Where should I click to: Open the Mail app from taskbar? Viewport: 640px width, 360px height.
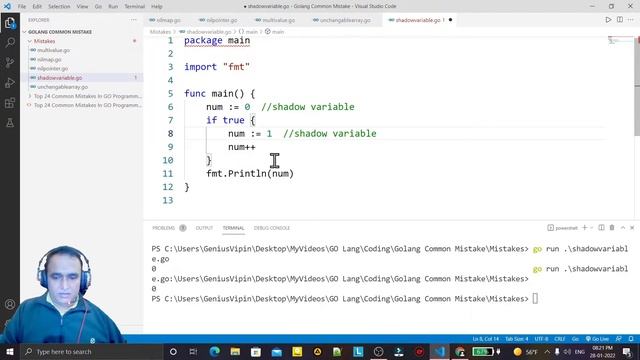276,351
